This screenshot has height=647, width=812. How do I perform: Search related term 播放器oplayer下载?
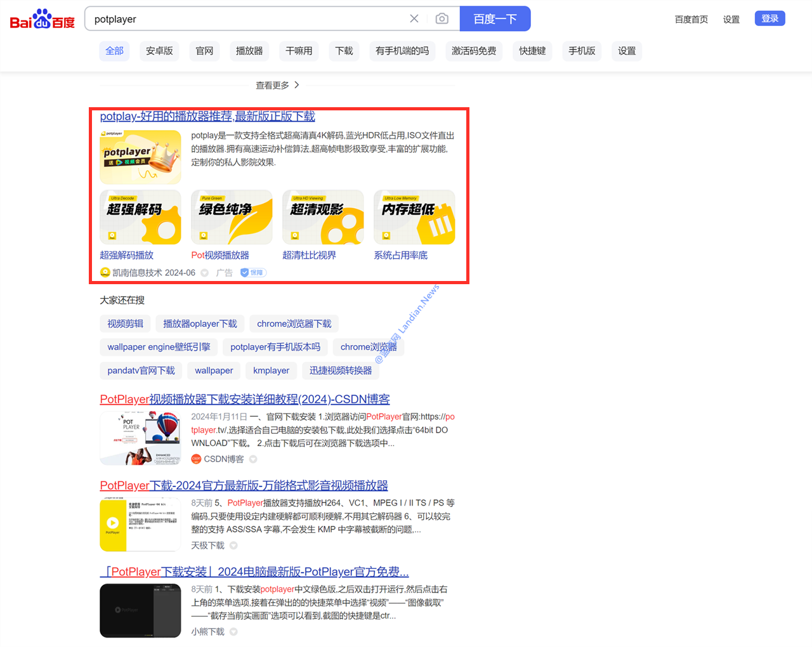(x=200, y=323)
